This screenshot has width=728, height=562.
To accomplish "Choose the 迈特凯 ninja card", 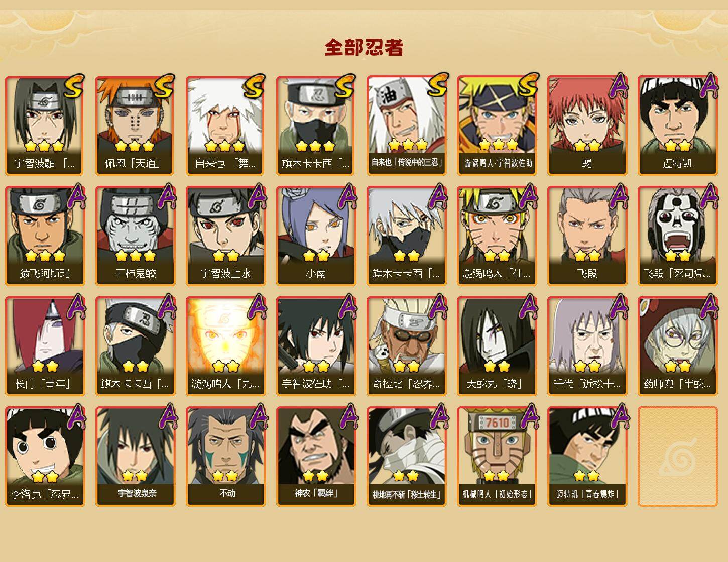I will tap(677, 125).
